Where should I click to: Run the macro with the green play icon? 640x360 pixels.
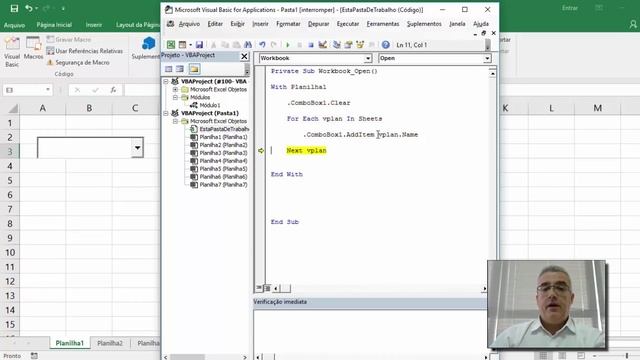click(288, 44)
